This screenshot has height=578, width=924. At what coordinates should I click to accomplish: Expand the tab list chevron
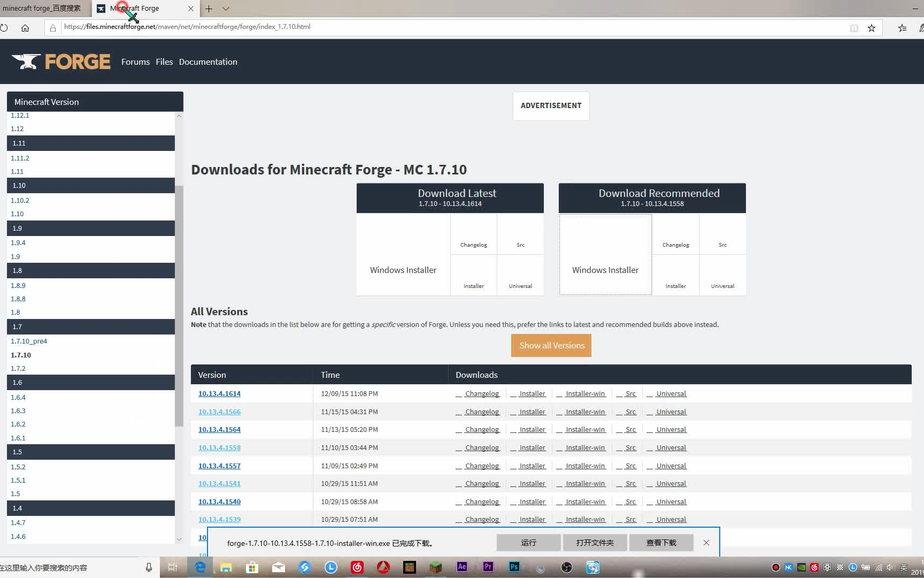[226, 9]
